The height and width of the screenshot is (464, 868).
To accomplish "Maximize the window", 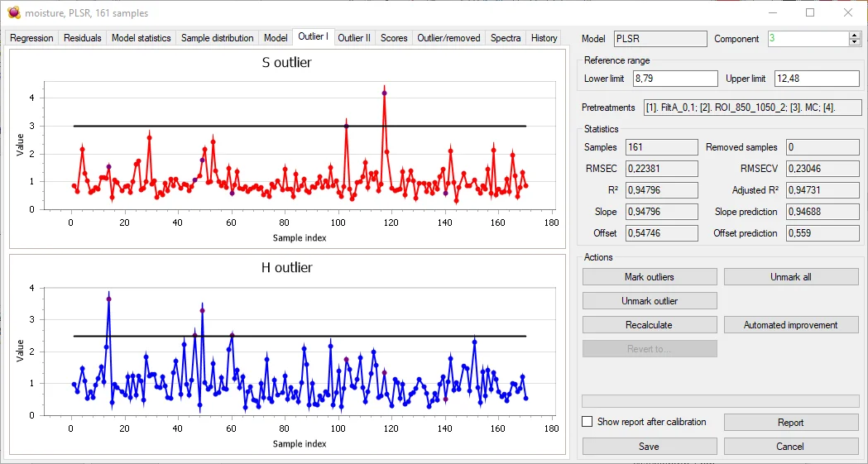I will pos(810,12).
